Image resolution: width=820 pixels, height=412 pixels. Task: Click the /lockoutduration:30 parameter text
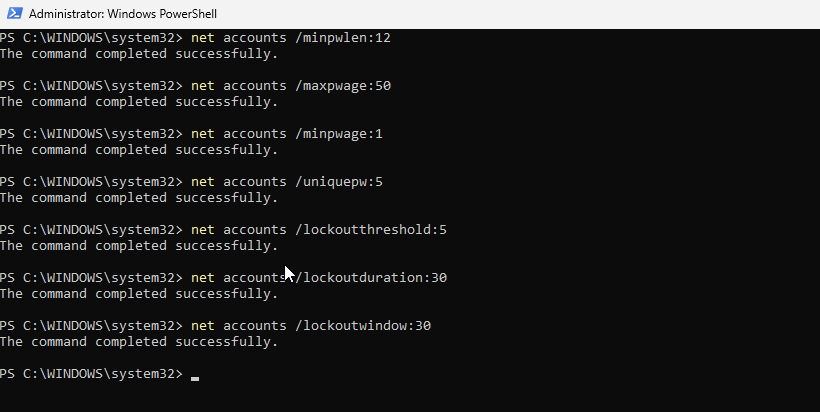(367, 277)
